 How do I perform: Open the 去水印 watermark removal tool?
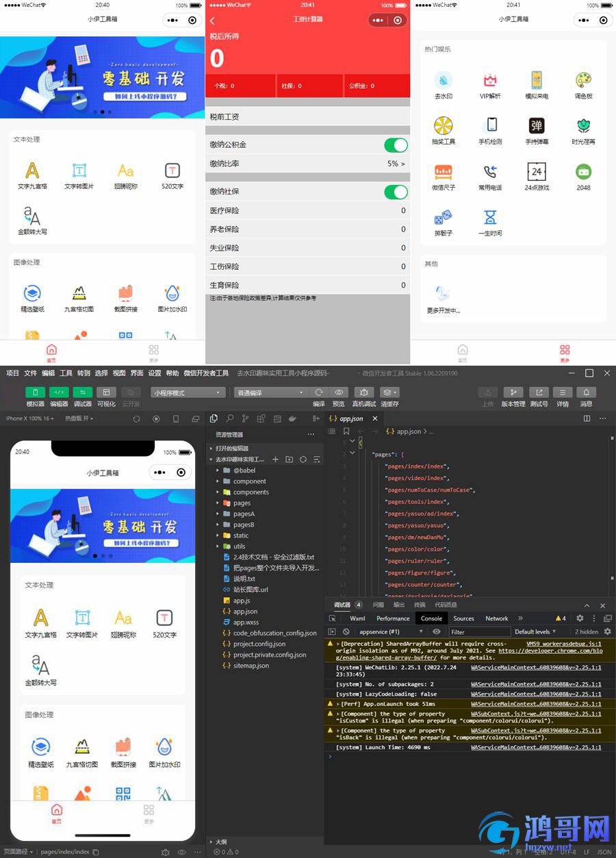click(443, 80)
